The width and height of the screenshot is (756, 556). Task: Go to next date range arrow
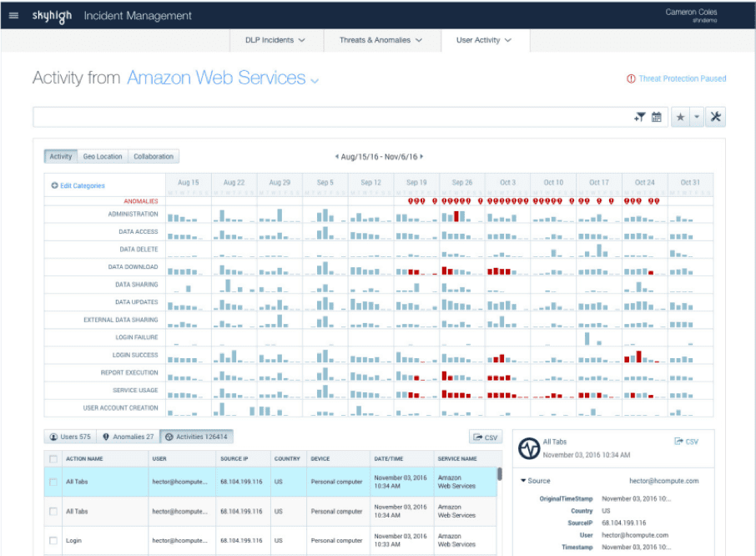421,157
